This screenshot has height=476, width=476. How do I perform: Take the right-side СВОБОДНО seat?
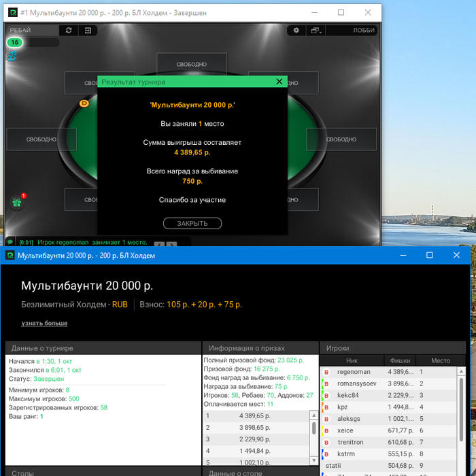pyautogui.click(x=341, y=139)
